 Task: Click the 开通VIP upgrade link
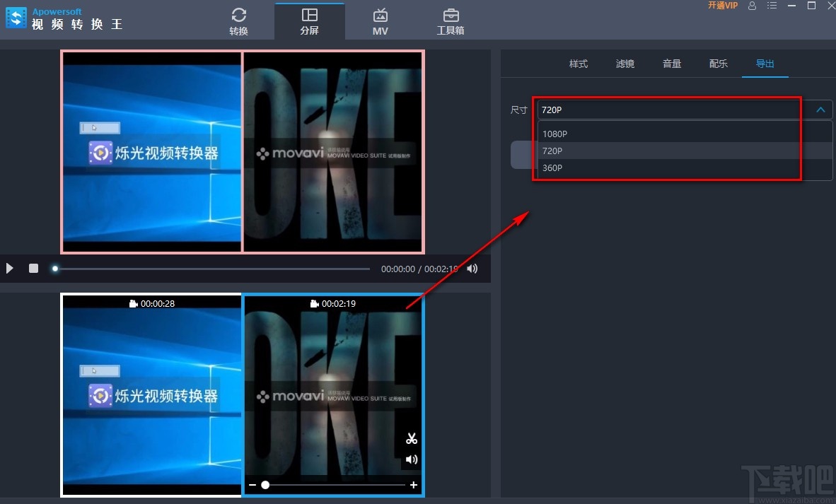(x=723, y=6)
